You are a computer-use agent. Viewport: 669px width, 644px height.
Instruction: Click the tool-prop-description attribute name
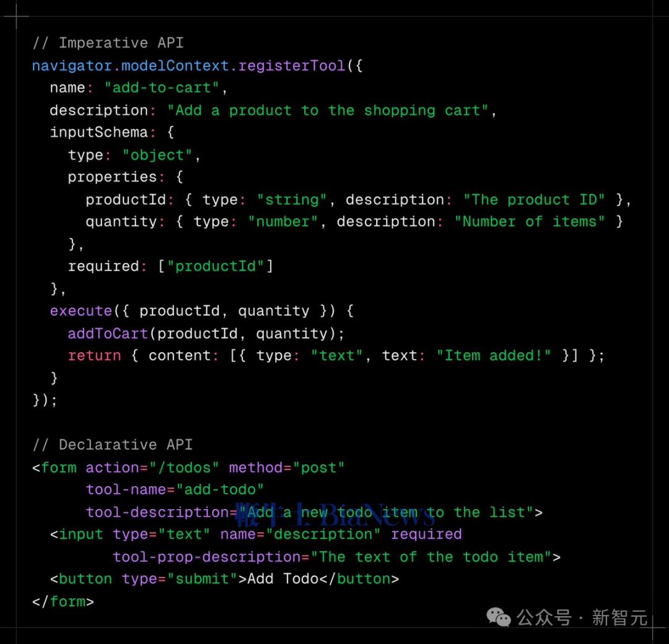point(206,557)
